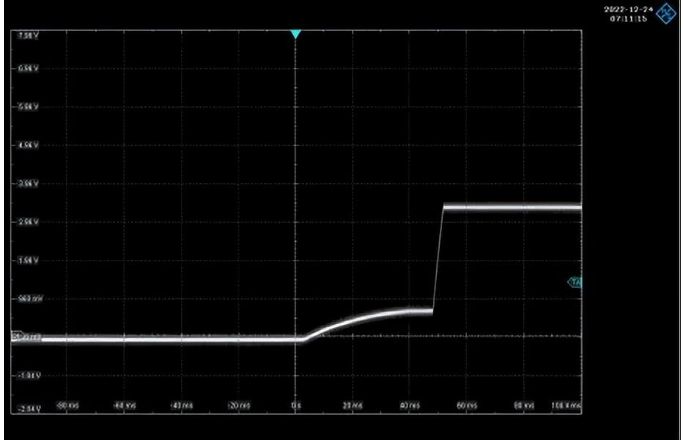The height and width of the screenshot is (444, 684).
Task: Click the 6 V voltage axis label
Action: point(28,68)
